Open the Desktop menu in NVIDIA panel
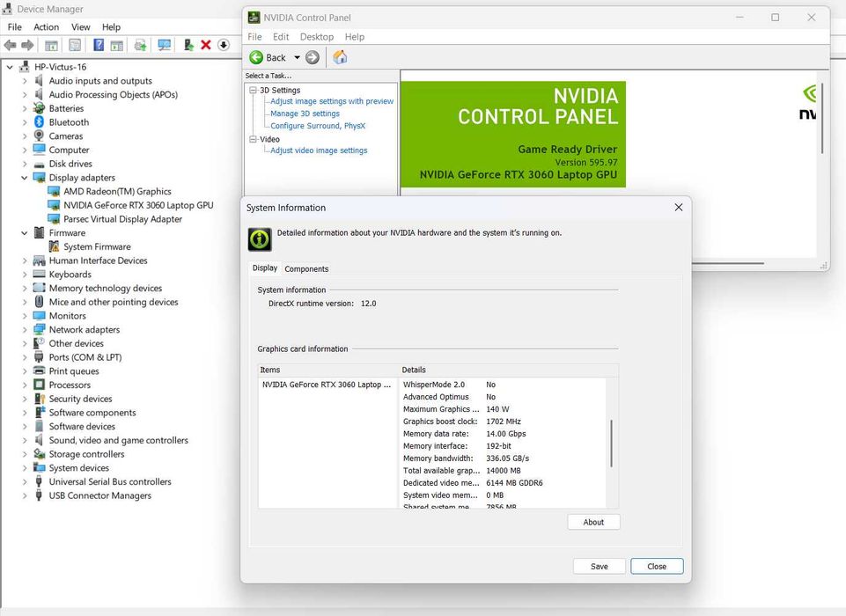 317,37
